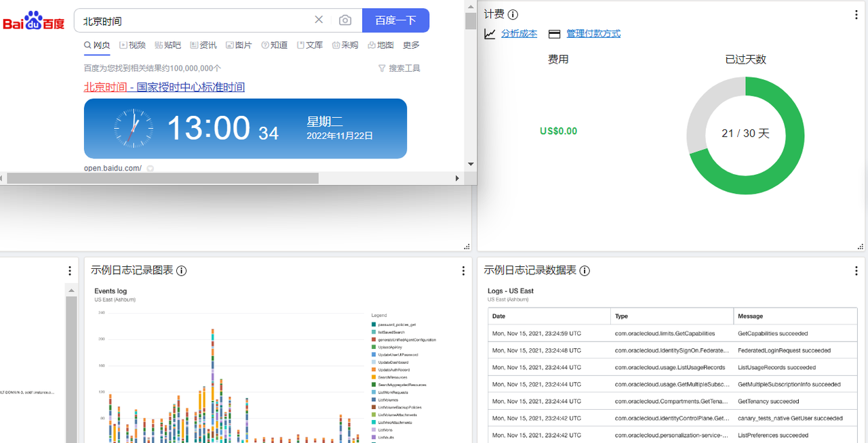Toggle UpdateDashboard legend entry

pyautogui.click(x=391, y=362)
